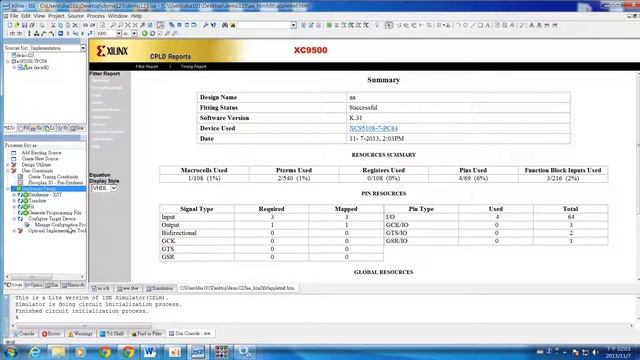Click the Delete X toolbar icon
Viewport: 640px width, 360px height.
75,25
